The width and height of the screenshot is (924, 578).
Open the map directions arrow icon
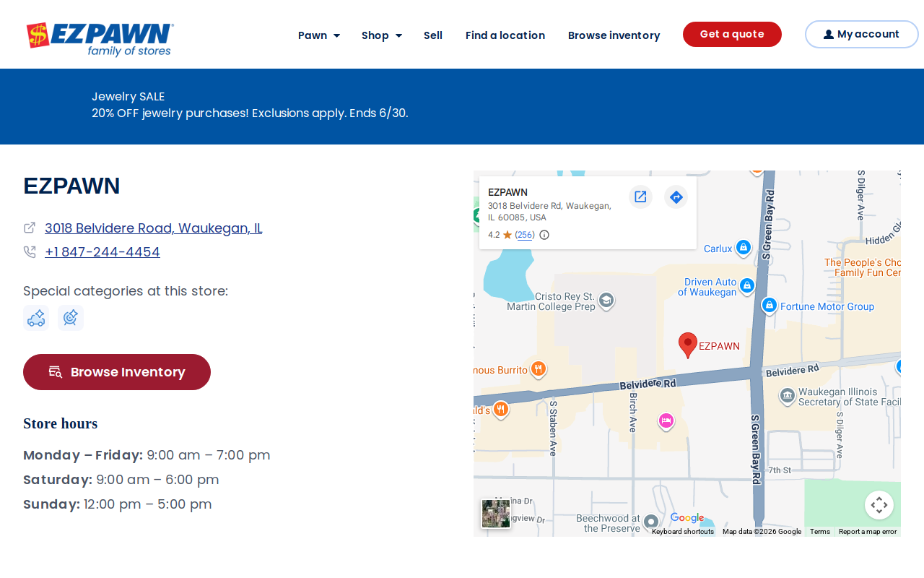[676, 197]
